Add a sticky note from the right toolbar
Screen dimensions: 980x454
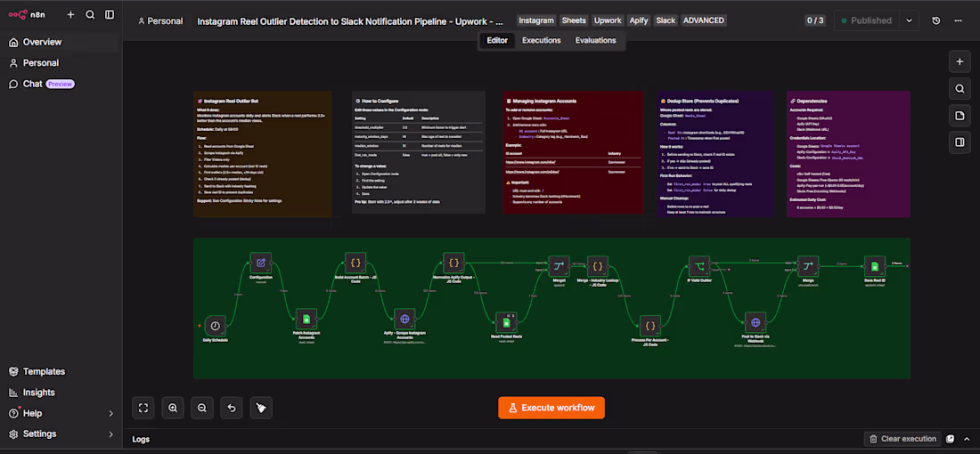(x=960, y=116)
